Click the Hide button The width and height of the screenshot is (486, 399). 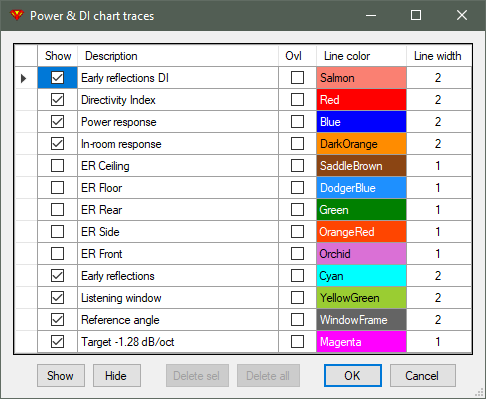point(117,376)
